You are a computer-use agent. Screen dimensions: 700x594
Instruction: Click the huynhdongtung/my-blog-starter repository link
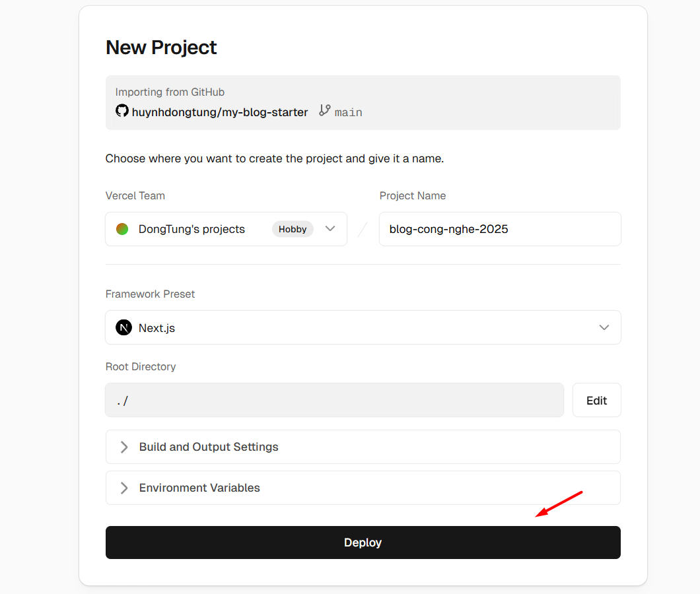click(x=220, y=112)
